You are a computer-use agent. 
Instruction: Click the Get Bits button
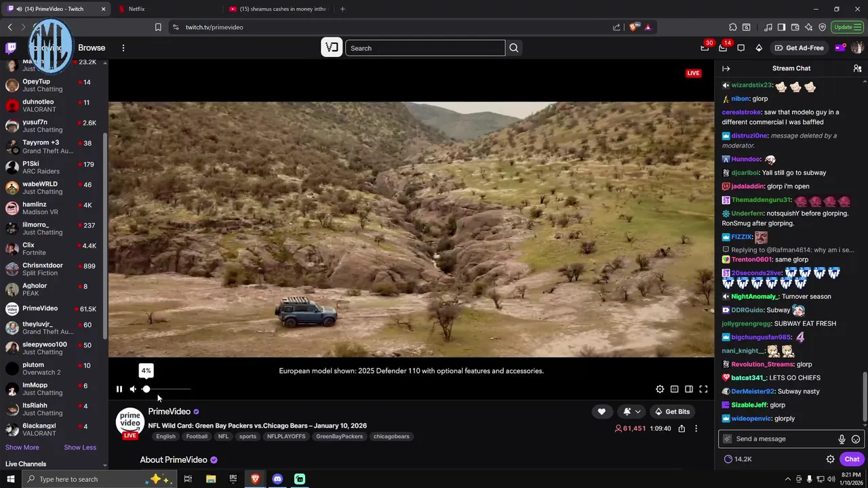[672, 411]
